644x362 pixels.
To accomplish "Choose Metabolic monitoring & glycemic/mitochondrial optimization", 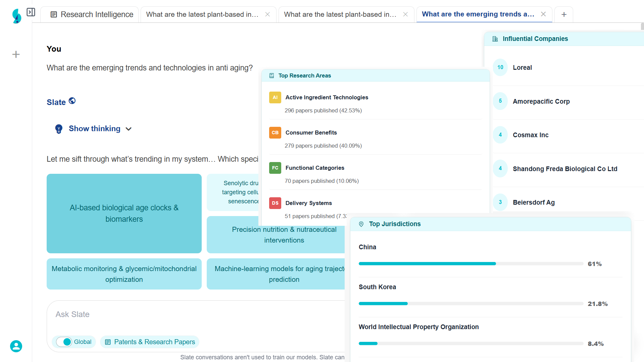I will (x=124, y=274).
